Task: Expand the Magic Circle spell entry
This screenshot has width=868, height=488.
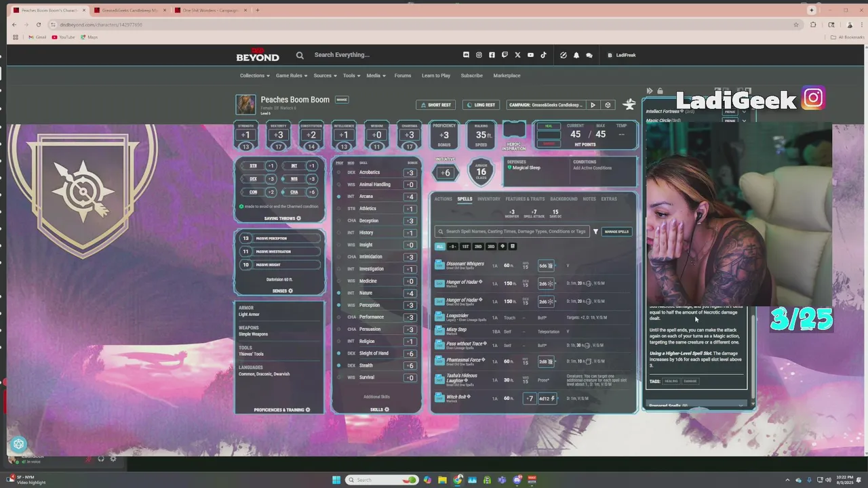Action: 744,121
